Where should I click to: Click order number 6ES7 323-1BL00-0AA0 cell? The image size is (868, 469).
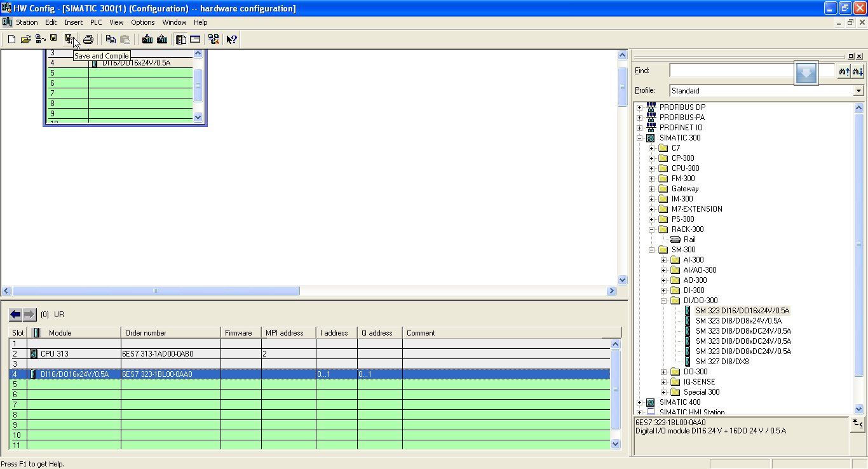[171, 374]
